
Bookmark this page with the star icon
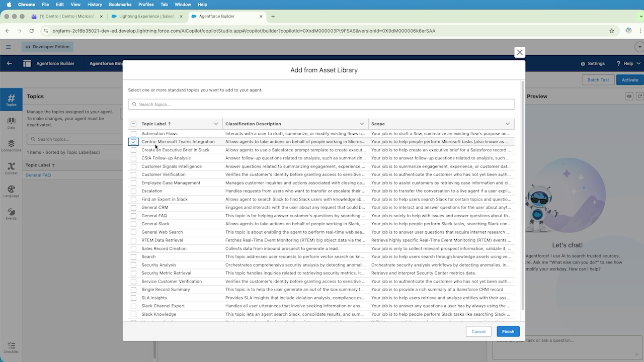(612, 31)
